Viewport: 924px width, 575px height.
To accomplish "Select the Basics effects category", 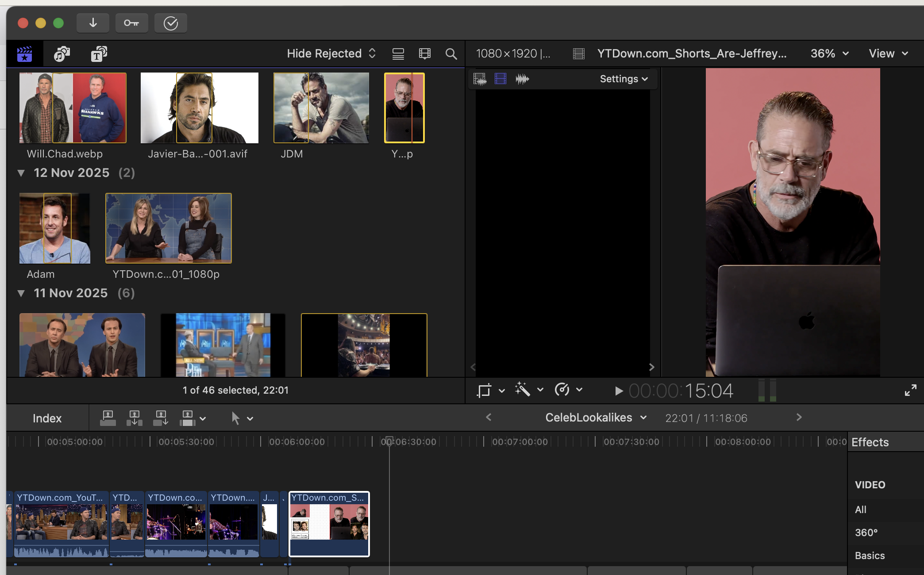I will tap(869, 556).
